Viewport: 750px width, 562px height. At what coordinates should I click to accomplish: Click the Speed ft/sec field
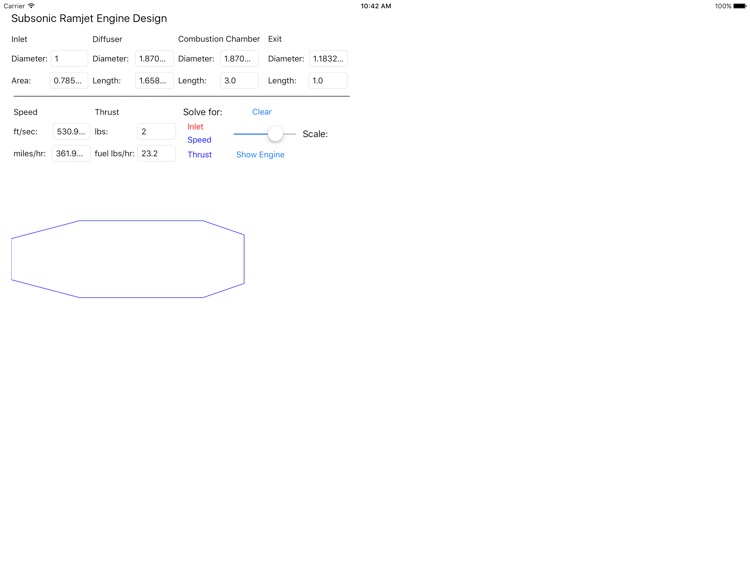71,132
